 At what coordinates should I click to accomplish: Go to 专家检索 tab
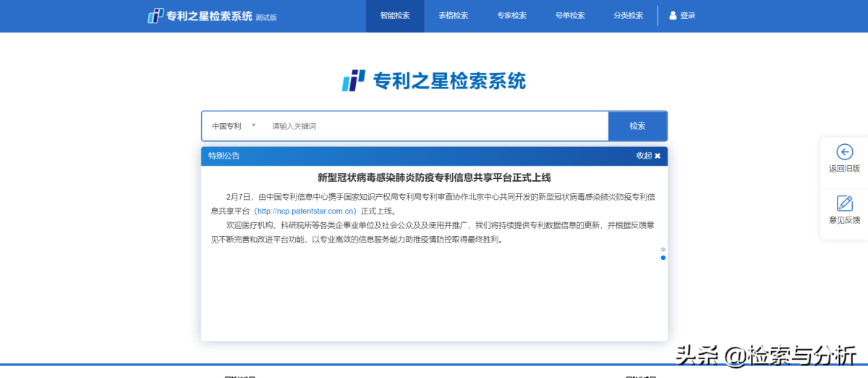(x=511, y=16)
